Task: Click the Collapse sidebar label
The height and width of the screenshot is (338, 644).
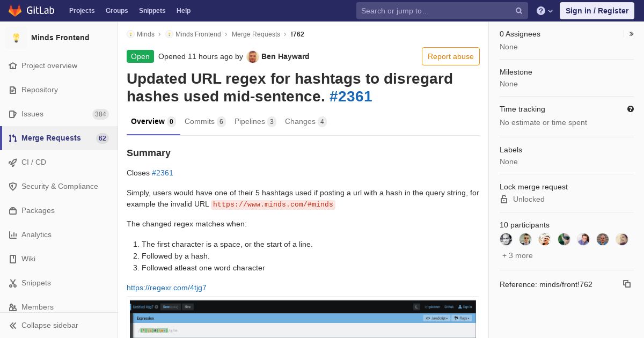Action: pyautogui.click(x=50, y=325)
